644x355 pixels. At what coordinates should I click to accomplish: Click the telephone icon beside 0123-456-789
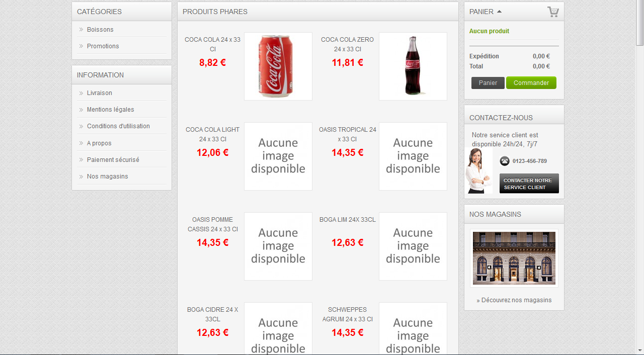click(505, 161)
